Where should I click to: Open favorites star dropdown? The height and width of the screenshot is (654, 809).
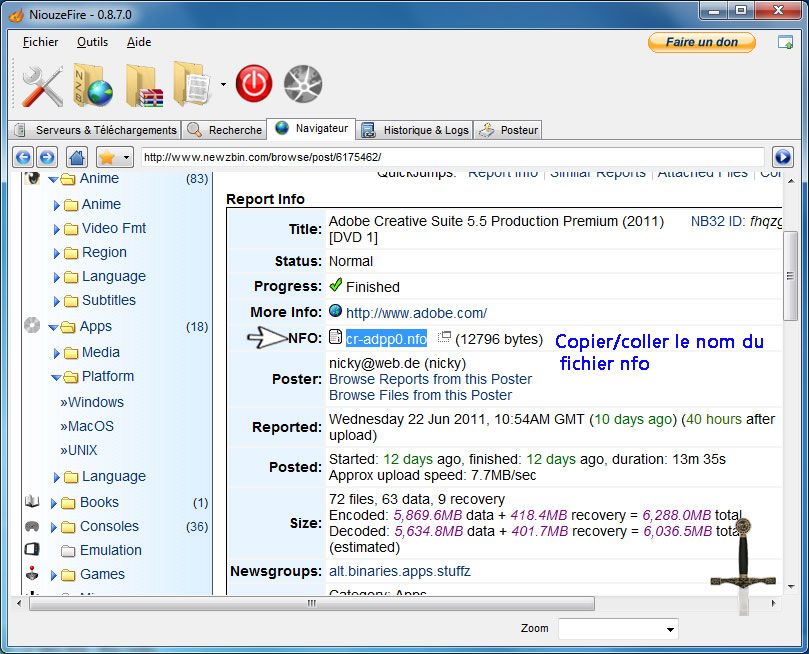(126, 157)
